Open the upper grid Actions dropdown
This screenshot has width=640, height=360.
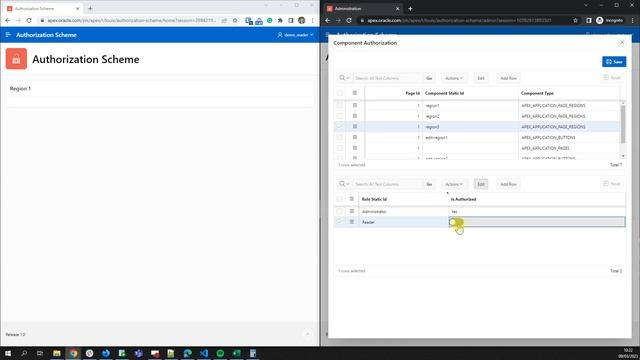(x=454, y=78)
